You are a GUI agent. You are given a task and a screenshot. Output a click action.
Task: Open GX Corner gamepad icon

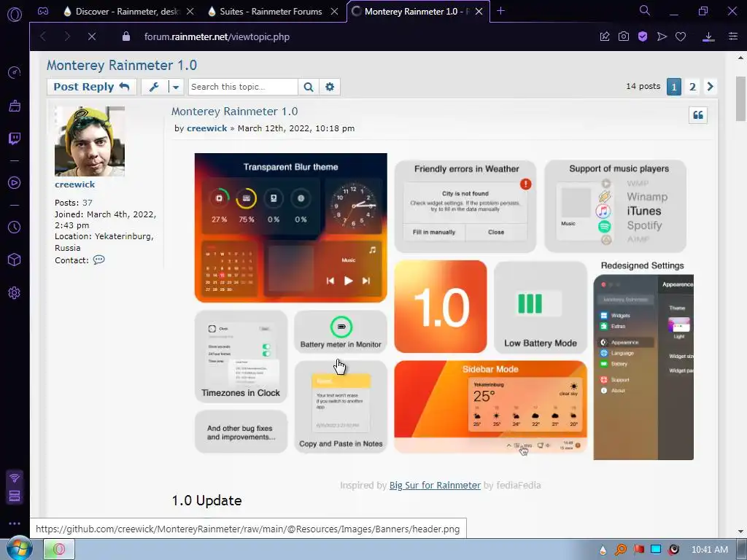coord(43,12)
